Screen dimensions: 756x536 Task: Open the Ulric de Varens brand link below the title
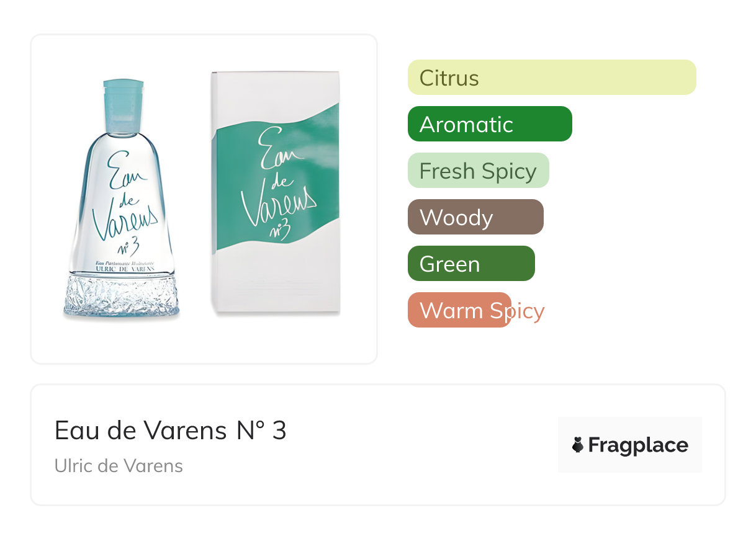tap(119, 466)
